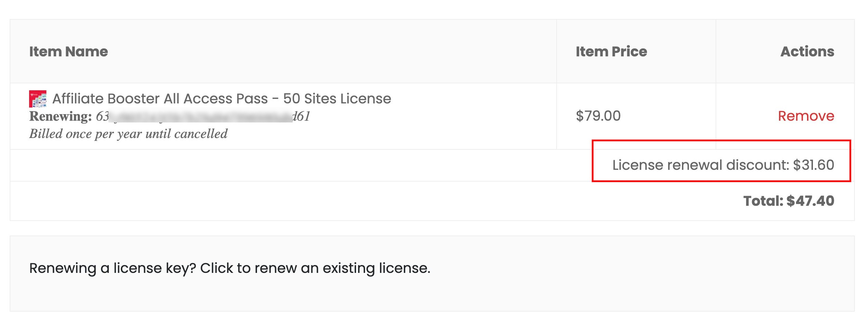Open Affiliate Booster All Access Pass product title
Image resolution: width=868 pixels, height=322 pixels.
tap(222, 99)
